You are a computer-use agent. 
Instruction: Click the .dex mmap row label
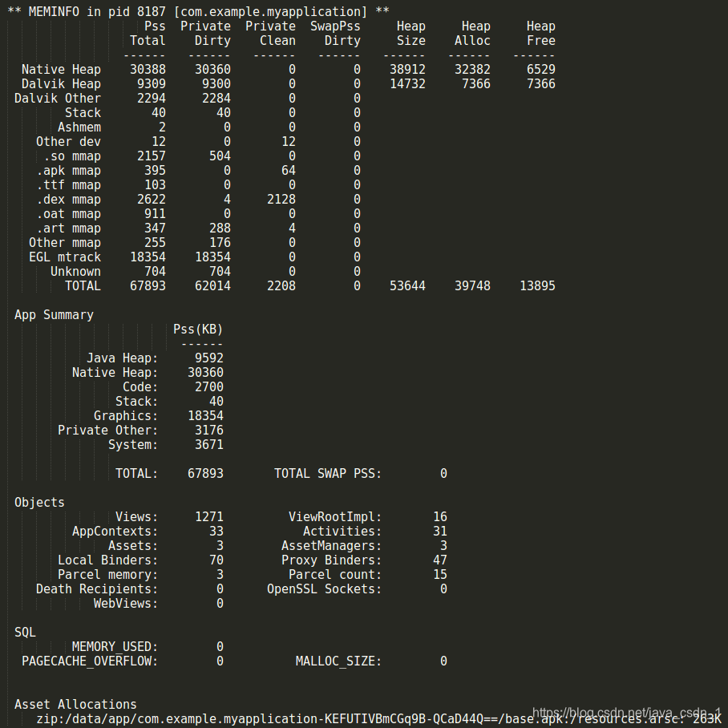tap(68, 199)
